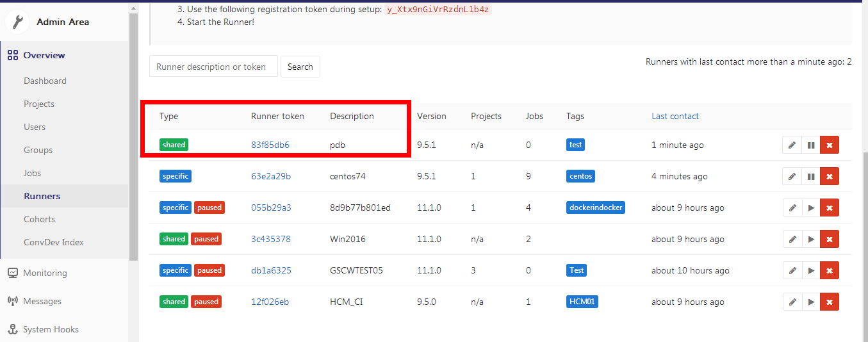
Task: Click the registration token y_Xtx9nGiVrRzdnL1b4z
Action: [438, 10]
